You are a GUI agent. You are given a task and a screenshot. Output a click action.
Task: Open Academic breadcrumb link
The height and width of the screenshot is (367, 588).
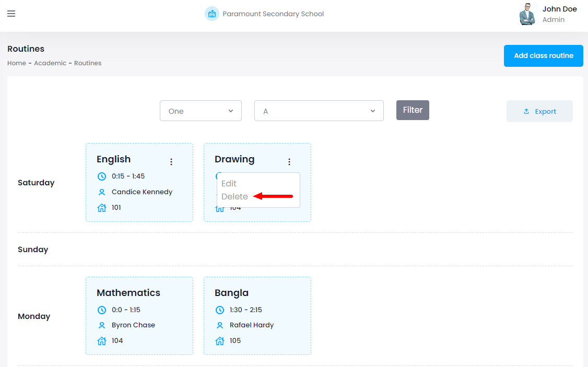tap(50, 63)
